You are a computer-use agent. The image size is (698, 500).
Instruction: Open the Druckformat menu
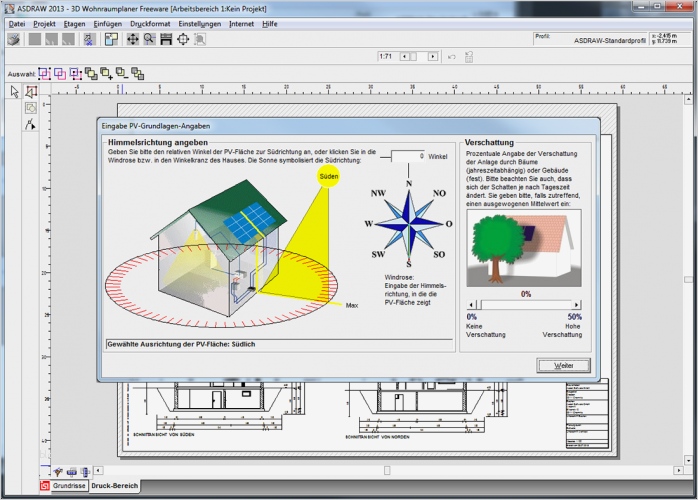point(150,22)
